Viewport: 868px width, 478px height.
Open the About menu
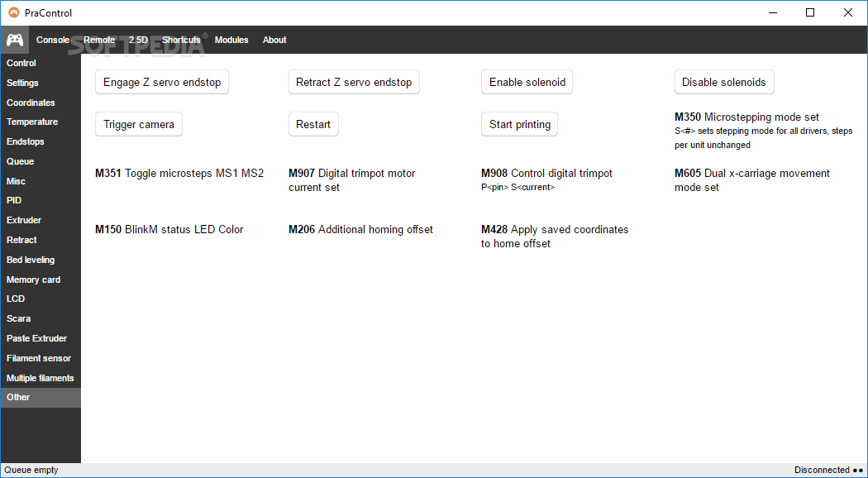pyautogui.click(x=274, y=40)
